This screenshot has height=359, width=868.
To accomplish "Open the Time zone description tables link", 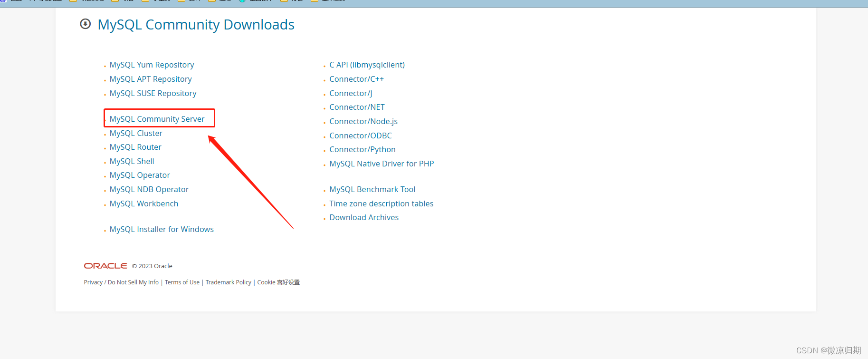I will coord(382,204).
